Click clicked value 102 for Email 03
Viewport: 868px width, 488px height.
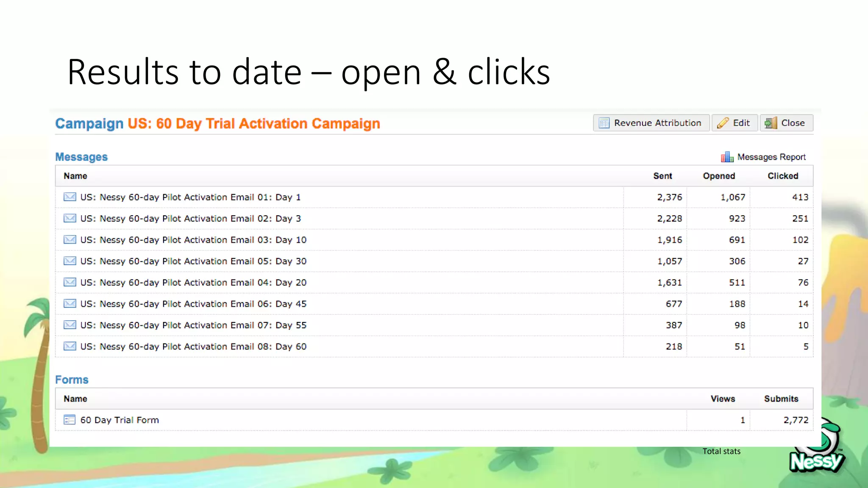(x=801, y=240)
